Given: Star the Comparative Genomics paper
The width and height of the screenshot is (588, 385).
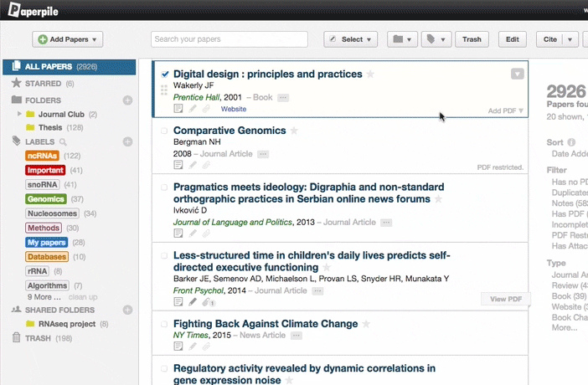Looking at the screenshot, I should [294, 131].
